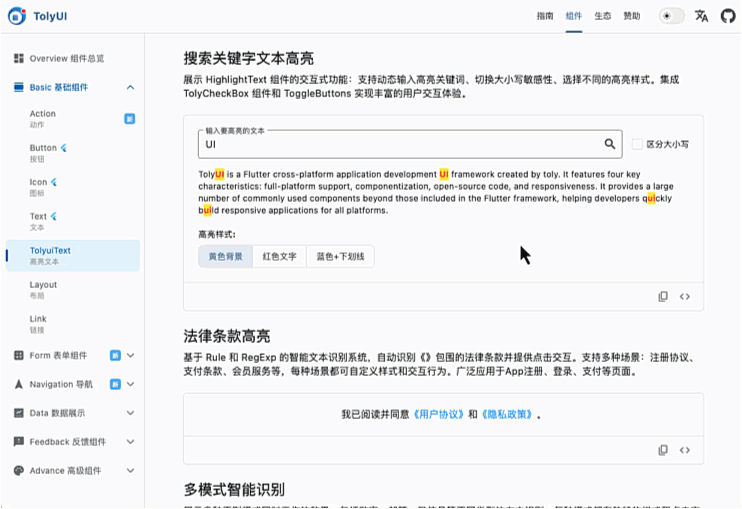Viewport: 742px width, 509px height.
Task: Expand the Data 数据展示 section chevron
Action: tap(131, 413)
